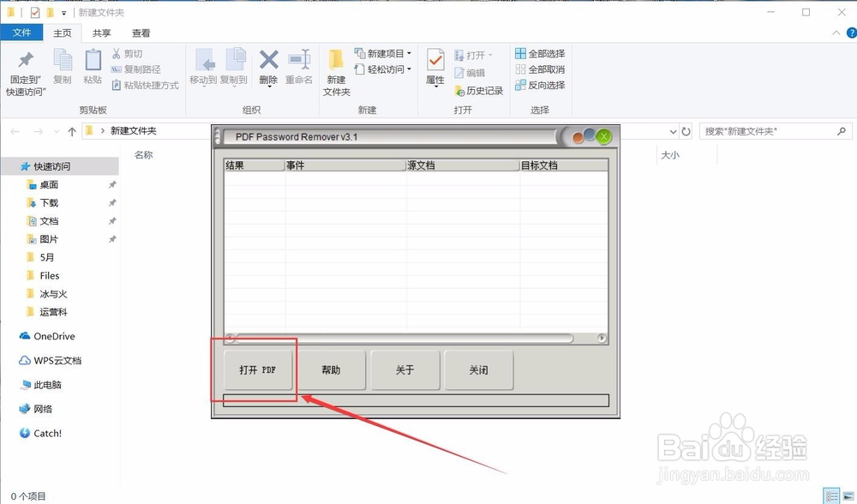Viewport: 857px width, 504px height.
Task: Click the list's horizontal scrollbar right arrow
Action: [602, 339]
